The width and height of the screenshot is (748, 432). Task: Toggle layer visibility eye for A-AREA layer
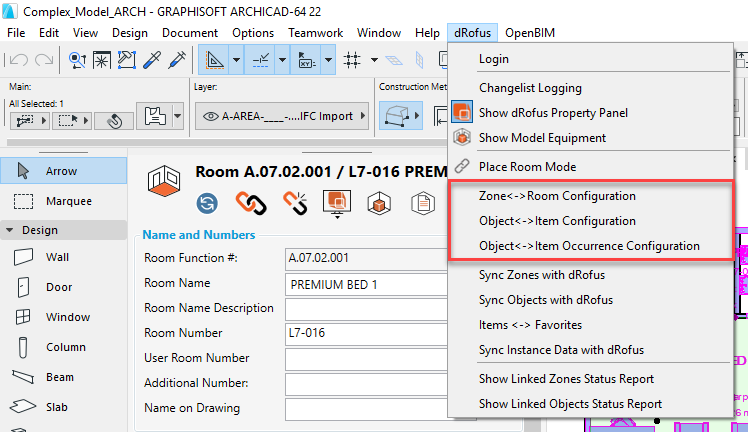[x=211, y=116]
